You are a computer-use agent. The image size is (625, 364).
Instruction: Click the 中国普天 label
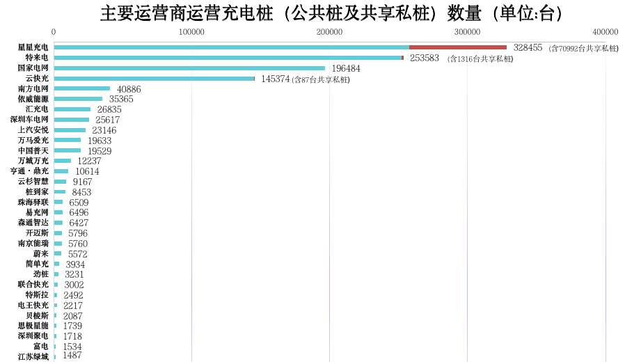33,150
